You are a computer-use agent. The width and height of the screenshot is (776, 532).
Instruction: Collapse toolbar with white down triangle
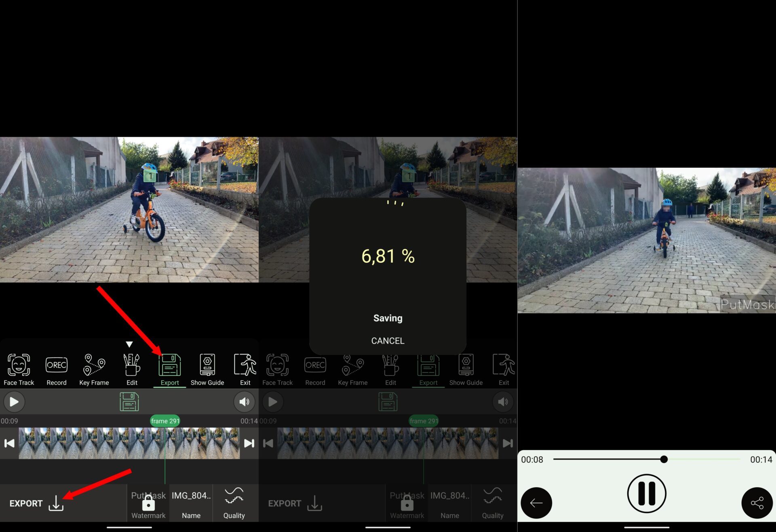coord(129,344)
